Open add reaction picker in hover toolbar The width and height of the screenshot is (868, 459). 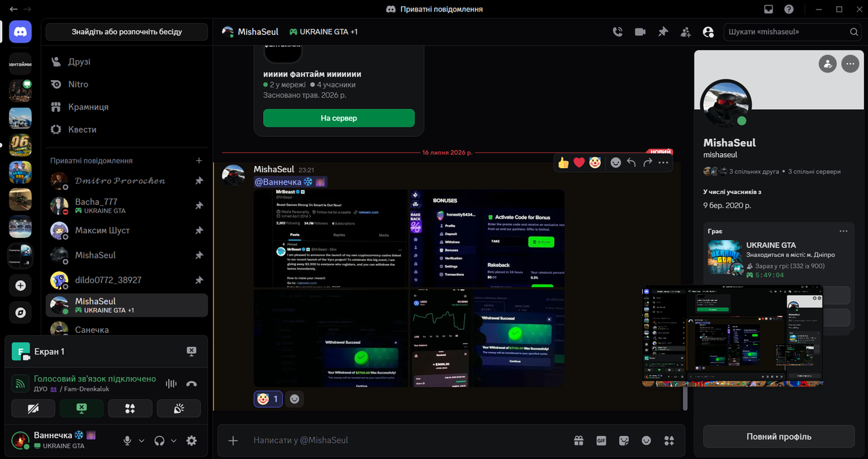click(616, 163)
